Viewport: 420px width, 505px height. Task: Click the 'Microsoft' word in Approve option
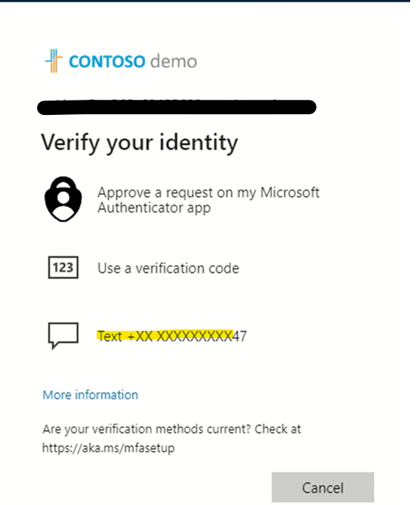coord(289,192)
